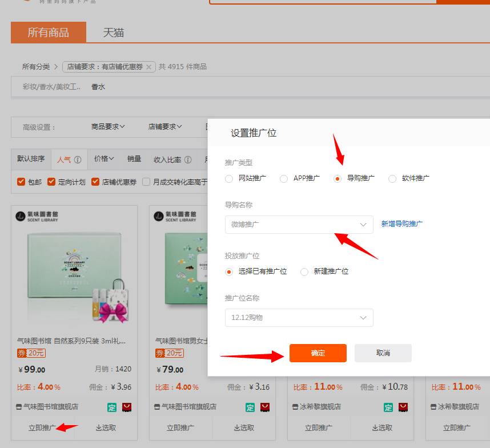Click info icon beside 收入比率

pos(188,160)
